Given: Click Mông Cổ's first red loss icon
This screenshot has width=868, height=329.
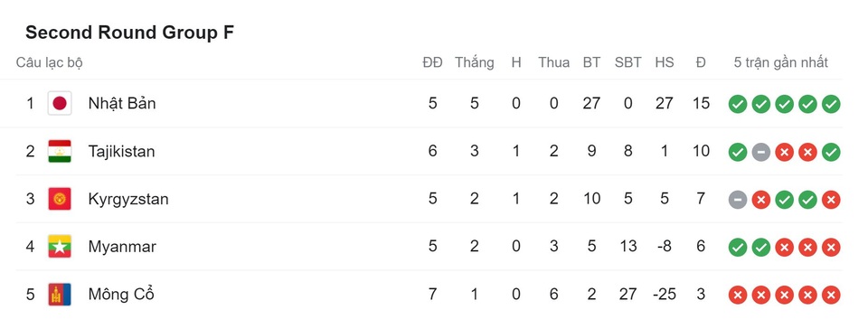Looking at the screenshot, I should pos(738,295).
